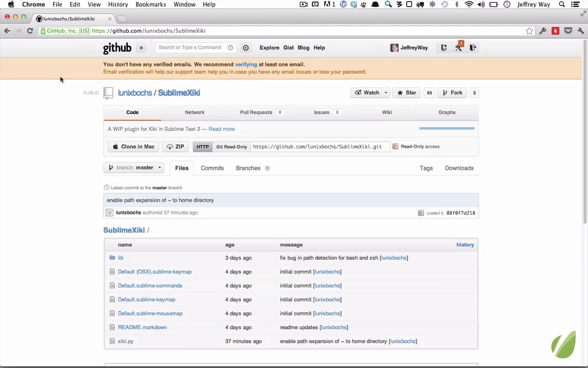Open commit 08f0f7d218 link
This screenshot has height=368, width=588.
[460, 213]
